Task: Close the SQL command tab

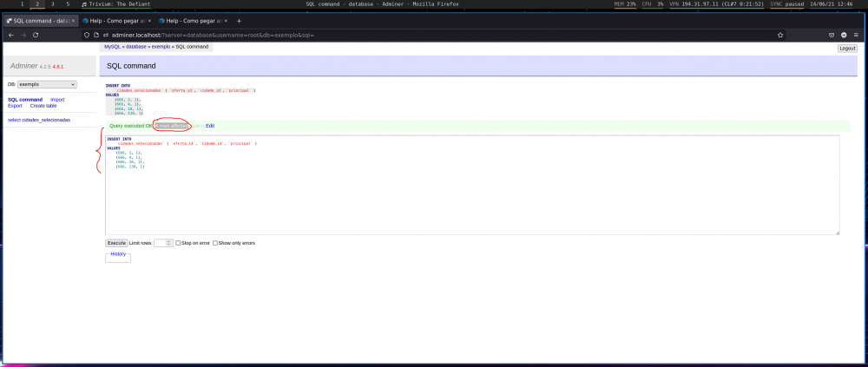Action: click(x=73, y=20)
